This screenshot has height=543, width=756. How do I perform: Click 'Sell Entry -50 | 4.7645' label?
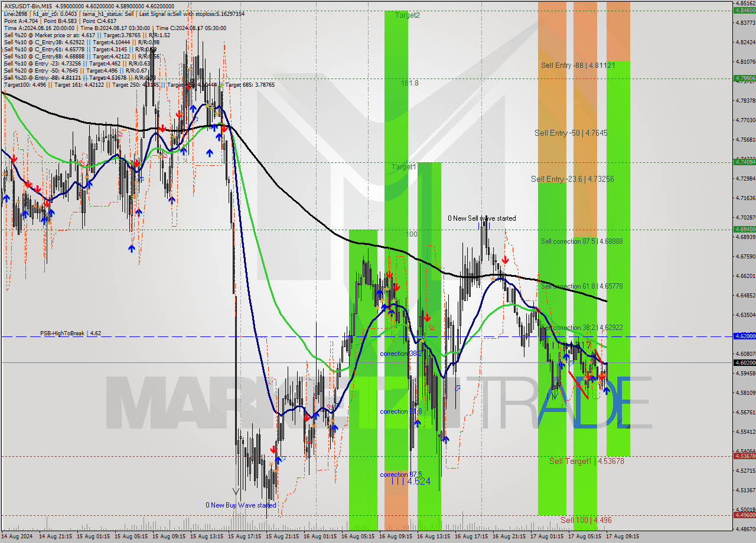[571, 133]
